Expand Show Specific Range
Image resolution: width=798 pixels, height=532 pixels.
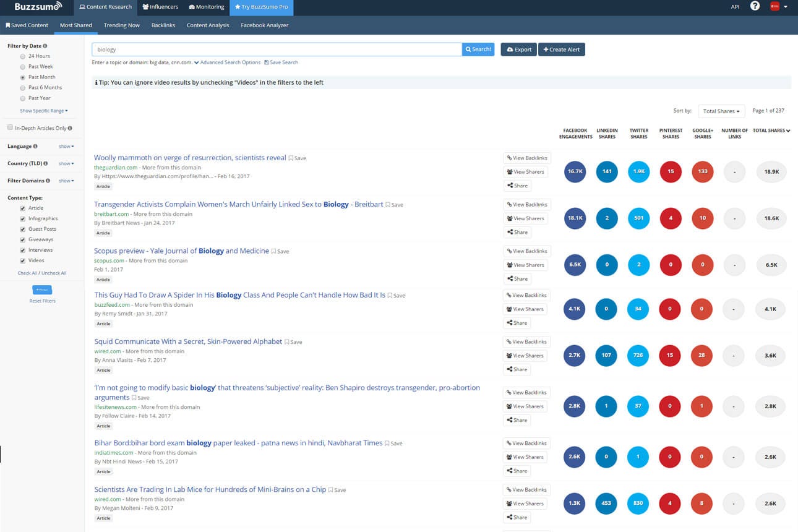pos(44,111)
